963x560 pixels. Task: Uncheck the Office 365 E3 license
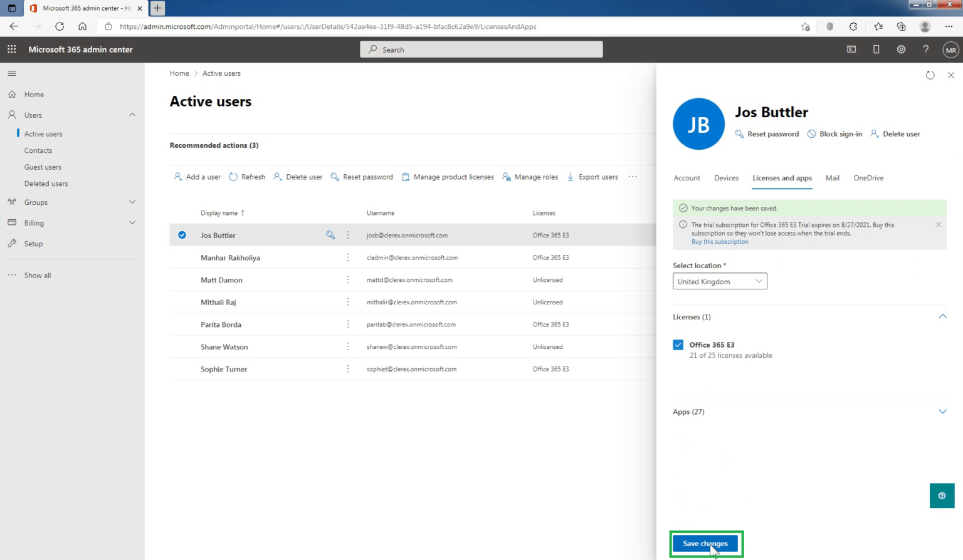point(678,345)
